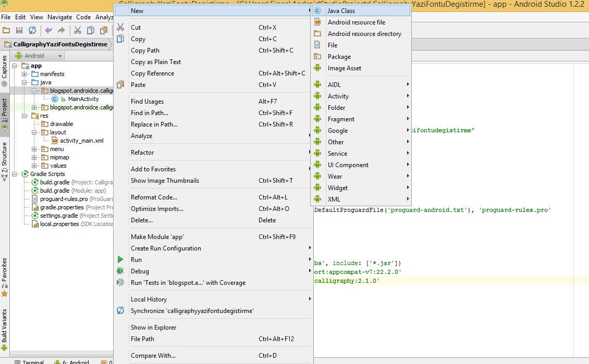Click the MainActivity class icon
Screen dimensions: 589x364
[55, 99]
